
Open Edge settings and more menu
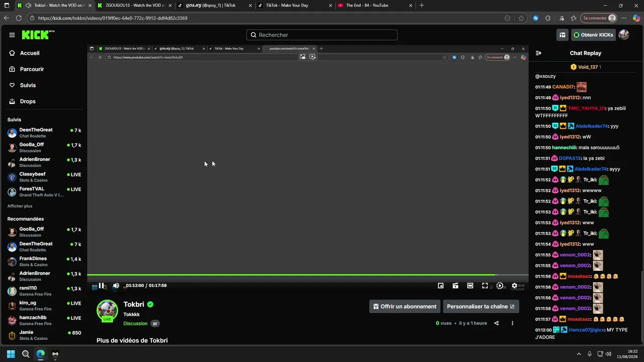[624, 18]
